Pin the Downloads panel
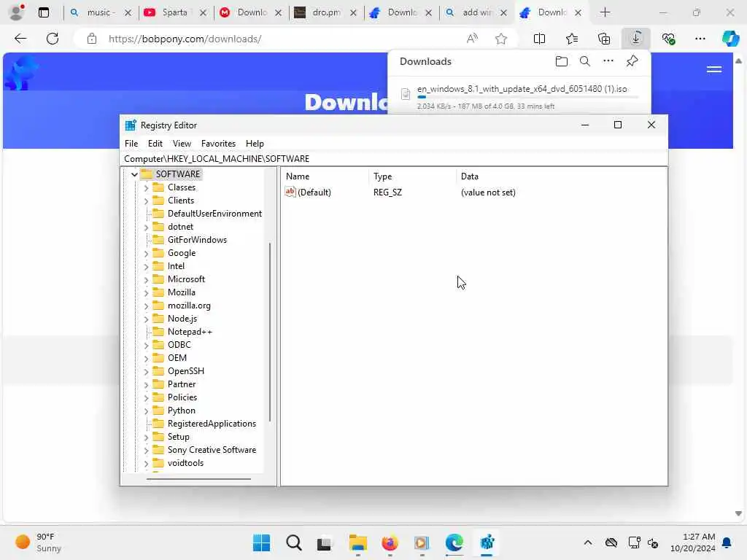The height and width of the screenshot is (560, 747). point(632,61)
